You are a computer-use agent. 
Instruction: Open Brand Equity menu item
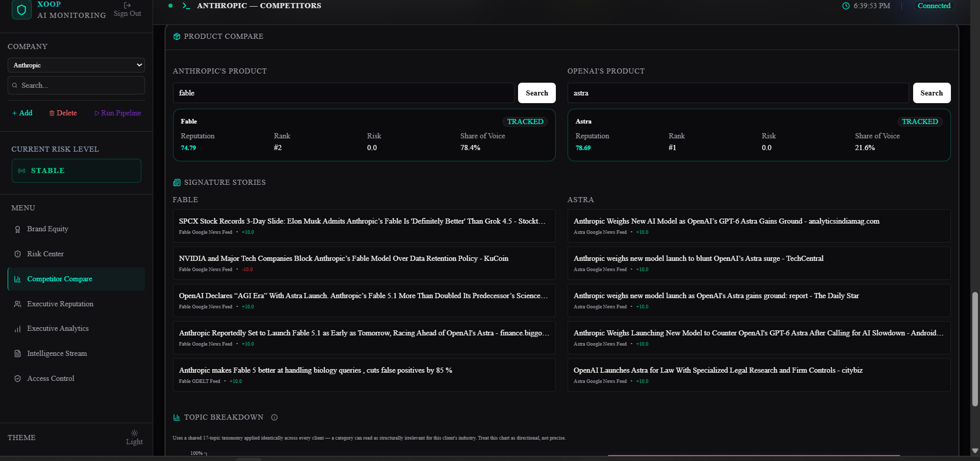click(x=76, y=229)
